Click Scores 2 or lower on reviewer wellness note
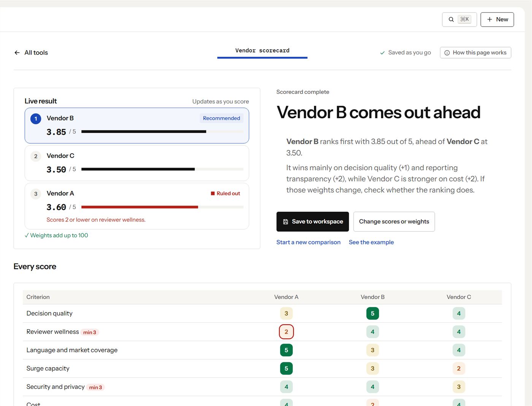The image size is (532, 406). coord(96,220)
